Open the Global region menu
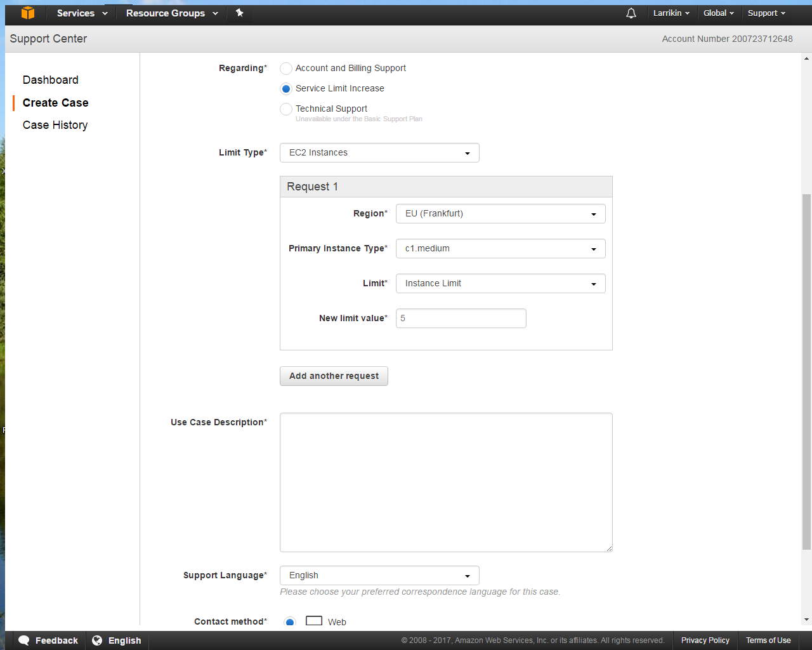 point(719,13)
